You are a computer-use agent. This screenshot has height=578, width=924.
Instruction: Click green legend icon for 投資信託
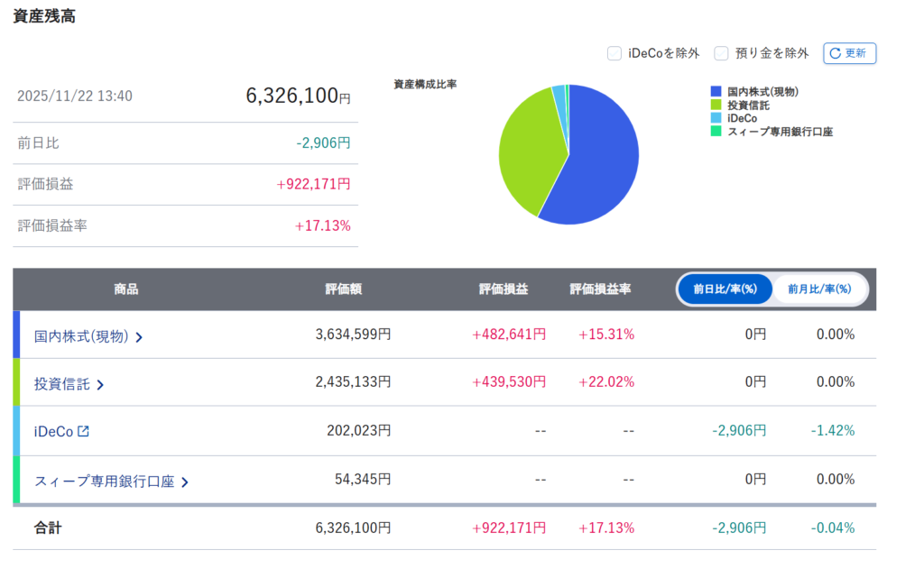click(716, 106)
